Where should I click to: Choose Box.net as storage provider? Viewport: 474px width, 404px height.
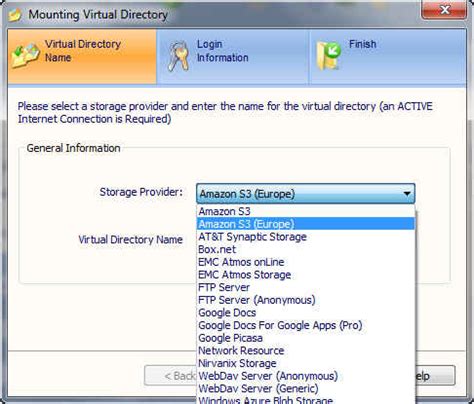pos(305,249)
